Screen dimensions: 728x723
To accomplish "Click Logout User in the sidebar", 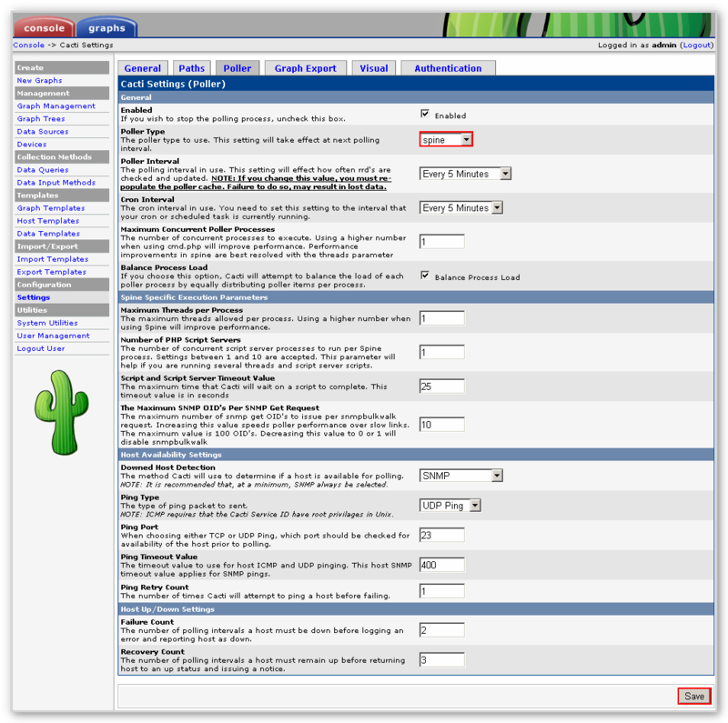I will (41, 348).
